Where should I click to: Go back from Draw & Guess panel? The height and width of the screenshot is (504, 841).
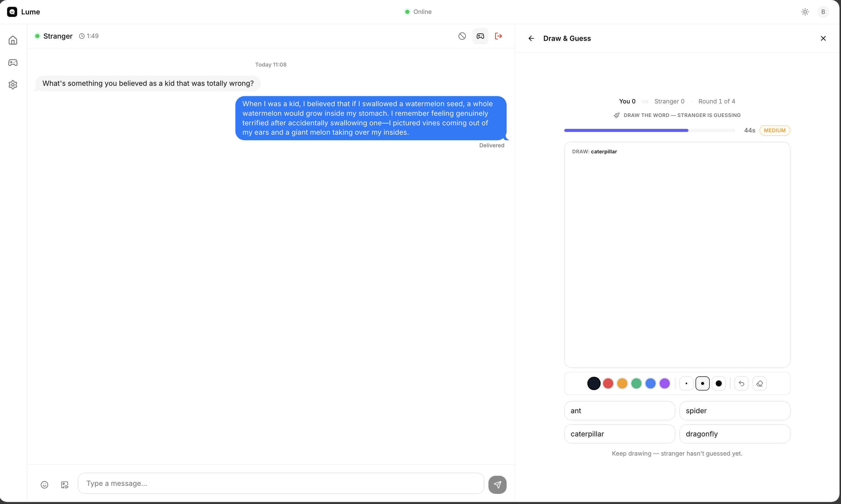pyautogui.click(x=531, y=38)
